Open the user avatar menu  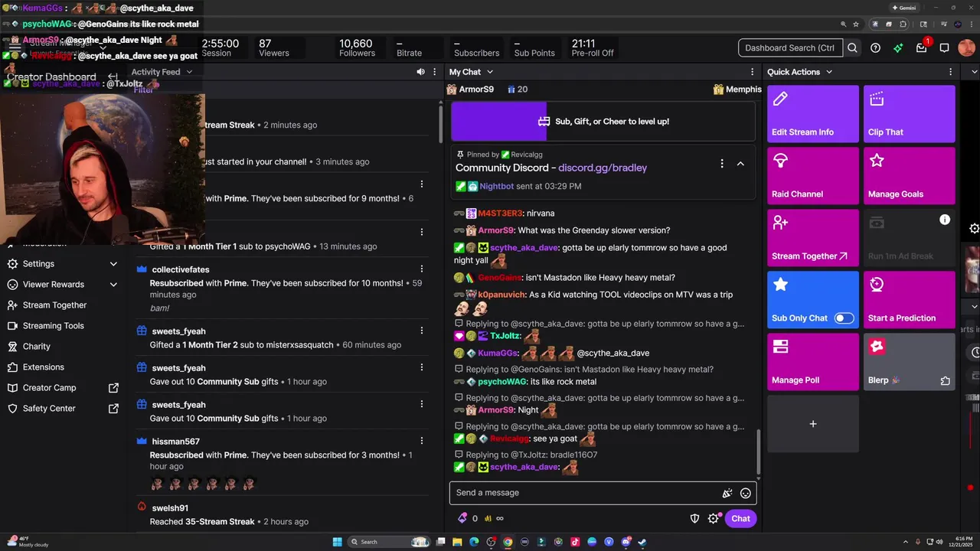967,47
